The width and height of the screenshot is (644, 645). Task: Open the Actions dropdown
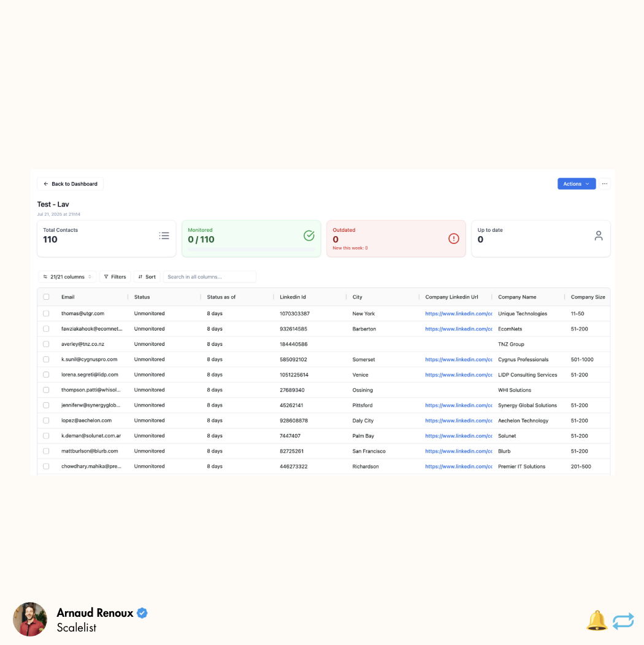pos(576,183)
